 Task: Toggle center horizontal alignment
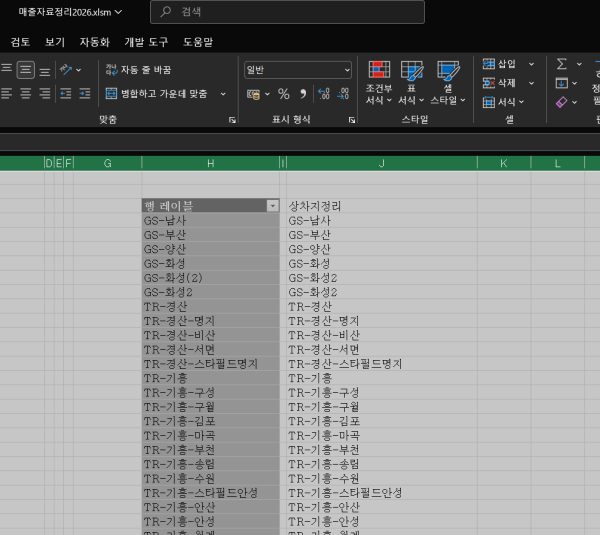click(26, 94)
